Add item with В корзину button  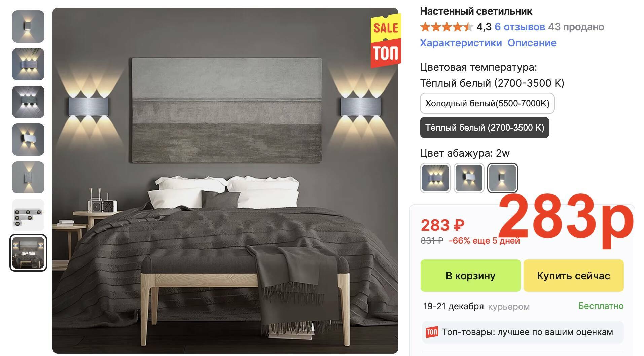pyautogui.click(x=470, y=276)
